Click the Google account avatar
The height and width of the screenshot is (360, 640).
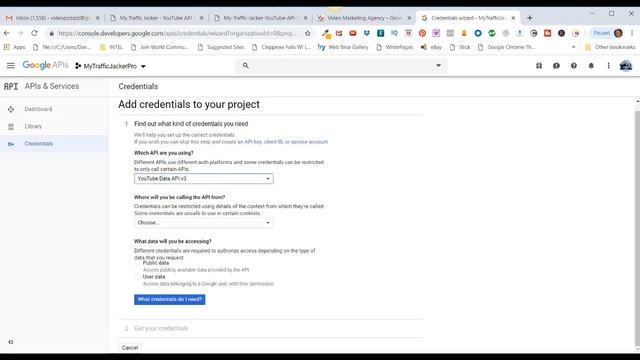click(x=626, y=65)
